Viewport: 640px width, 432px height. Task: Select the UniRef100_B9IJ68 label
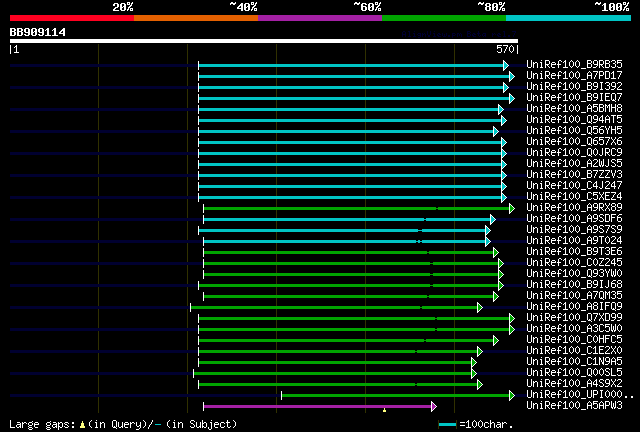(x=574, y=285)
